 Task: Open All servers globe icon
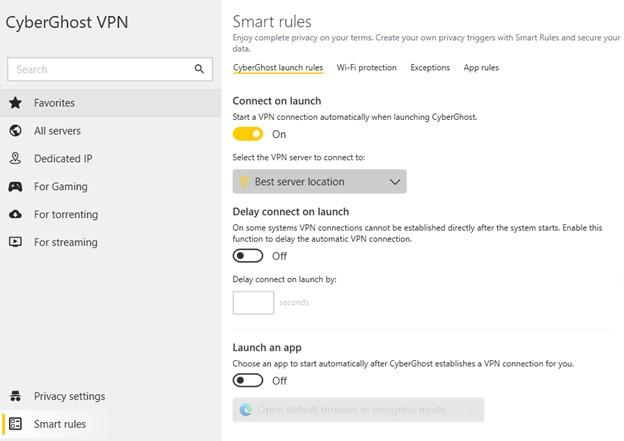15,131
